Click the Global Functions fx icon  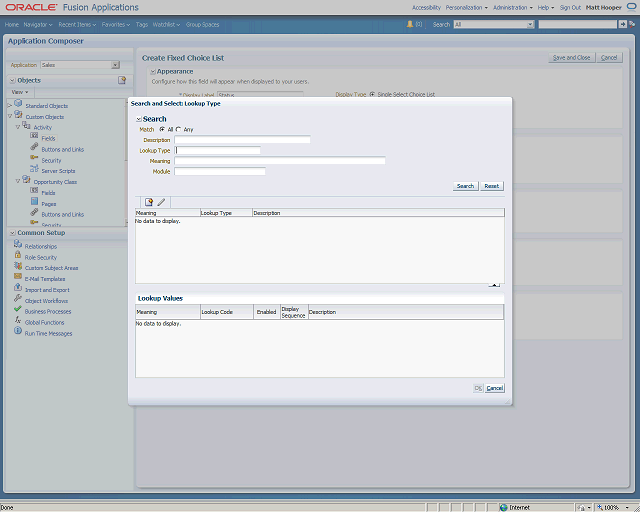tap(18, 320)
